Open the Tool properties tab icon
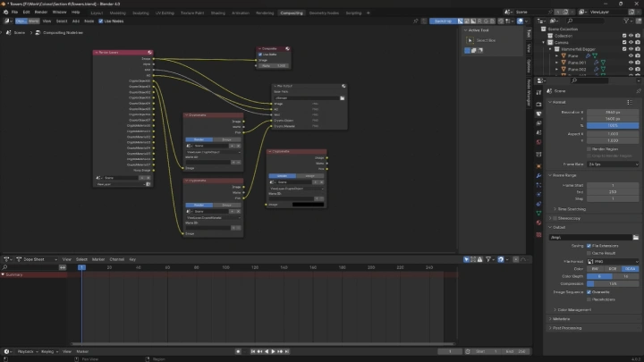 tap(538, 92)
